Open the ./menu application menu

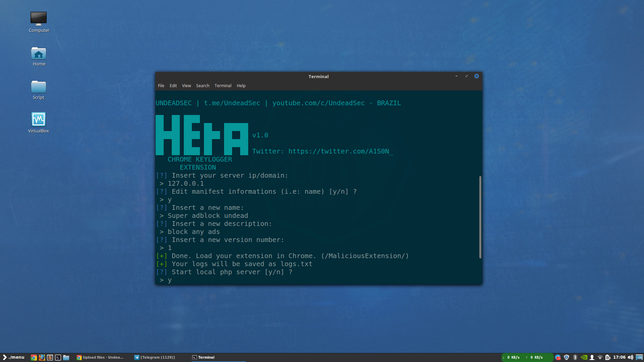click(13, 357)
